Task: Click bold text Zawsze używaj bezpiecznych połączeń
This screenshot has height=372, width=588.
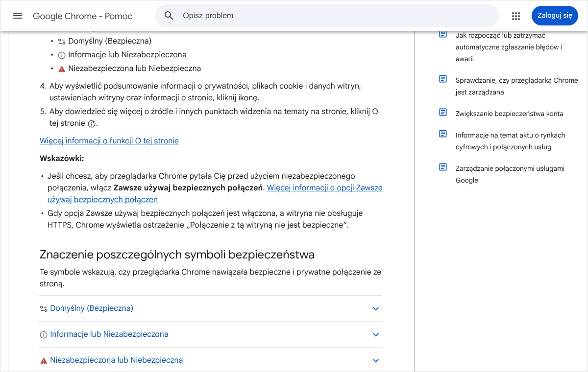Action: (188, 188)
